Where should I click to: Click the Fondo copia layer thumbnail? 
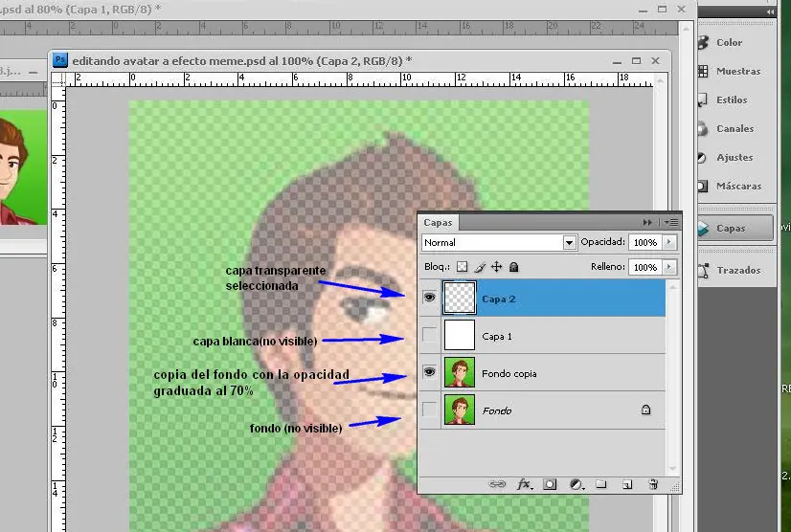pos(460,372)
